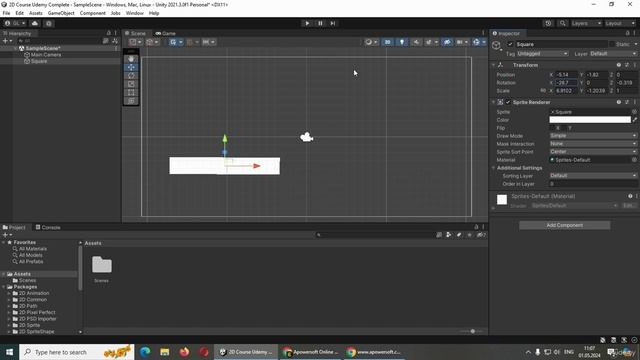Toggle the Sprite Renderer enabled checkbox
640x360 pixels.
pos(508,102)
